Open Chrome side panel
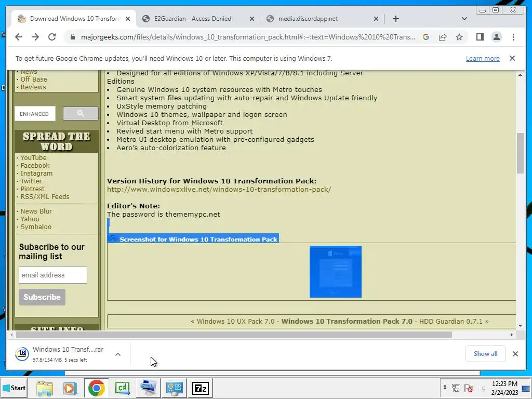Viewport: 532px width, 399px height. point(480,37)
